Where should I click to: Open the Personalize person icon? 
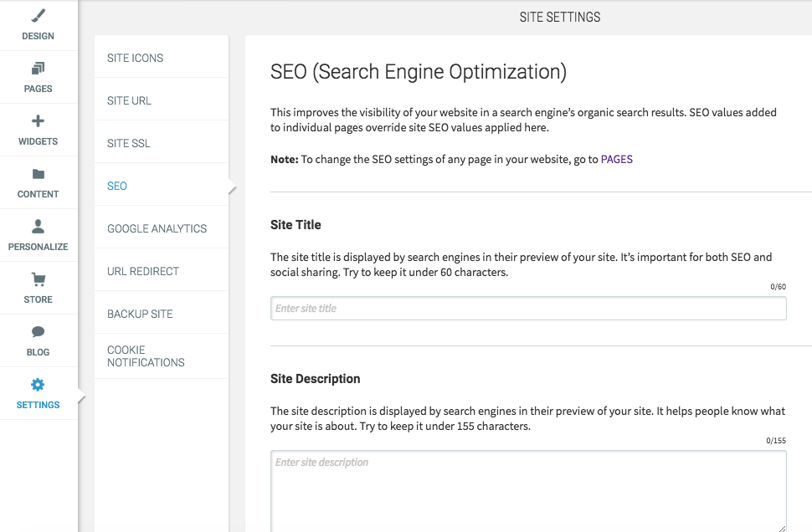click(x=38, y=226)
